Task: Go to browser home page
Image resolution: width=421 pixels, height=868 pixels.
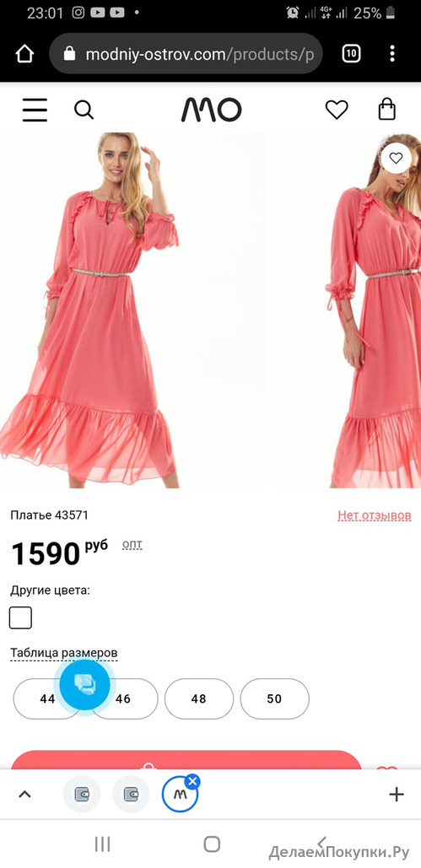Action: pyautogui.click(x=24, y=54)
